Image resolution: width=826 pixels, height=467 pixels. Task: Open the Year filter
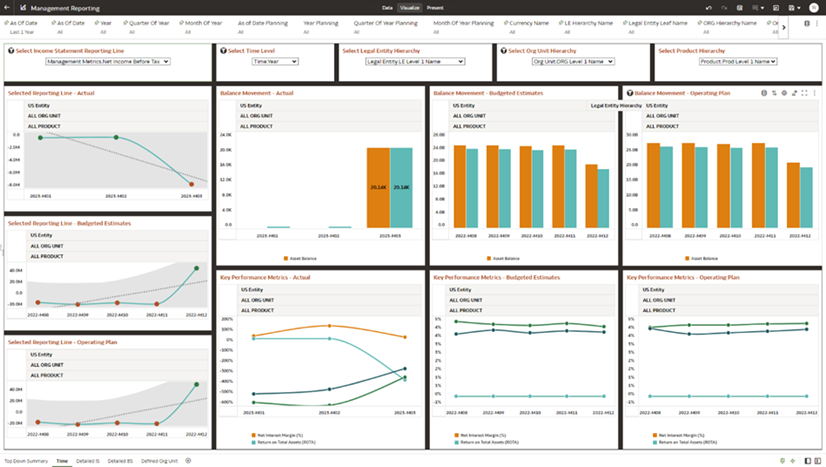(103, 27)
